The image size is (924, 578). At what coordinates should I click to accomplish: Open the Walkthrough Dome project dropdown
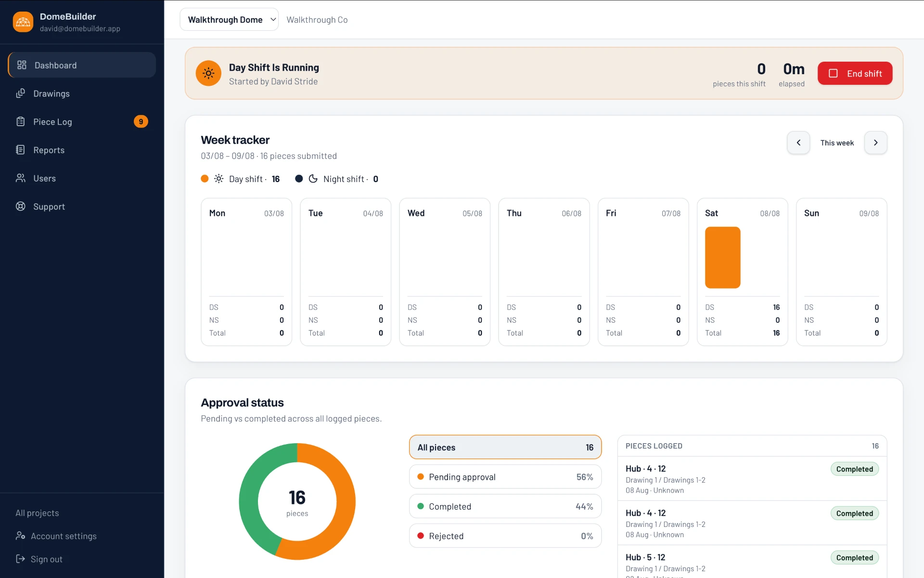coord(229,19)
